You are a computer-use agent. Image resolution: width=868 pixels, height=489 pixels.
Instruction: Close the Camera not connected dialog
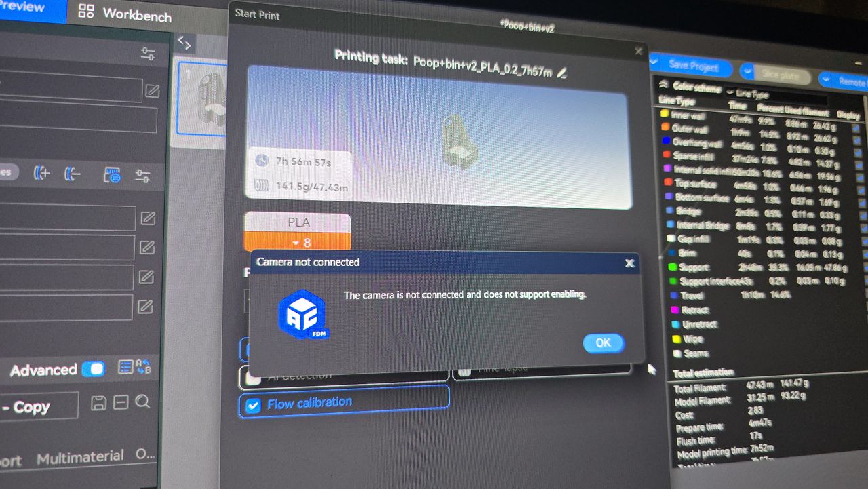pos(629,263)
